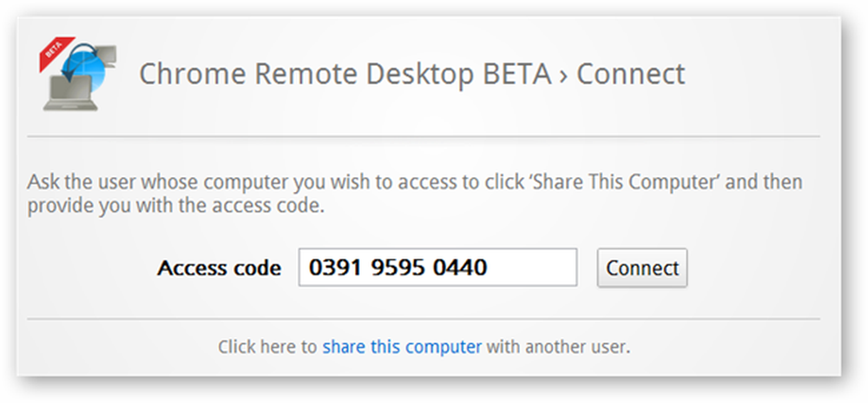Click the gray laptop graphic in the logo
Screen dimensions: 868x403
(x=70, y=93)
